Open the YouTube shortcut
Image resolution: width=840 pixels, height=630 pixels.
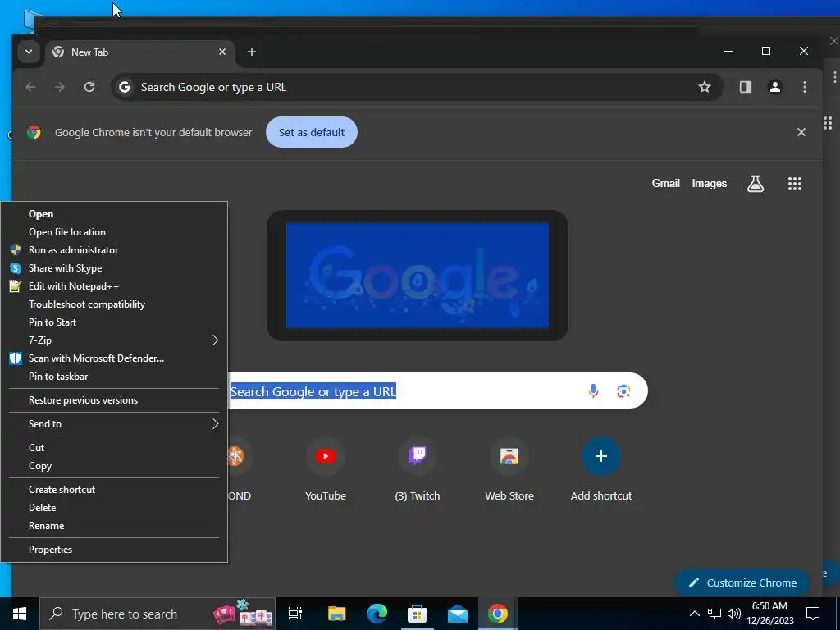(x=325, y=468)
